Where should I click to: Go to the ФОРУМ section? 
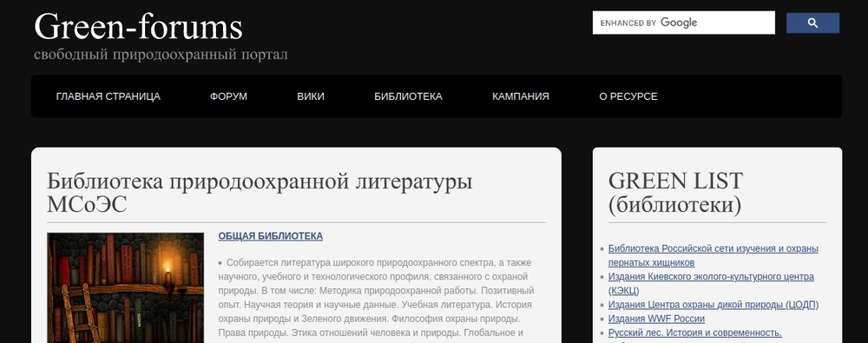pyautogui.click(x=228, y=96)
